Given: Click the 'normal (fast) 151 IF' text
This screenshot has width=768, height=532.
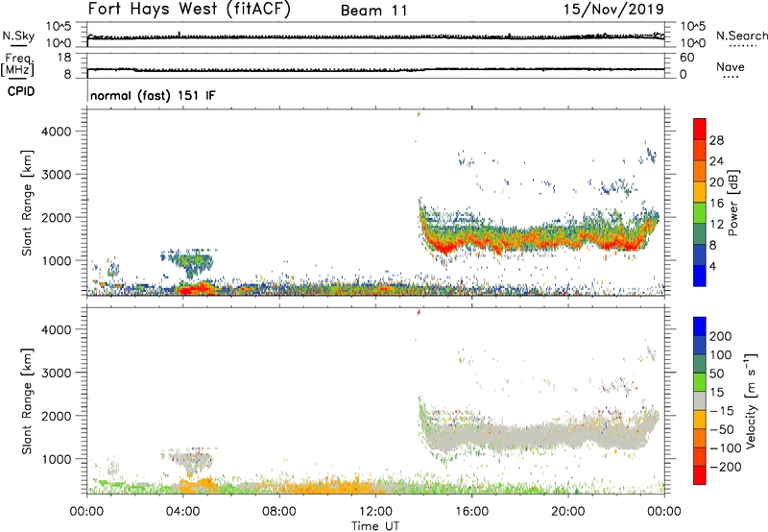Looking at the screenshot, I should coord(153,95).
